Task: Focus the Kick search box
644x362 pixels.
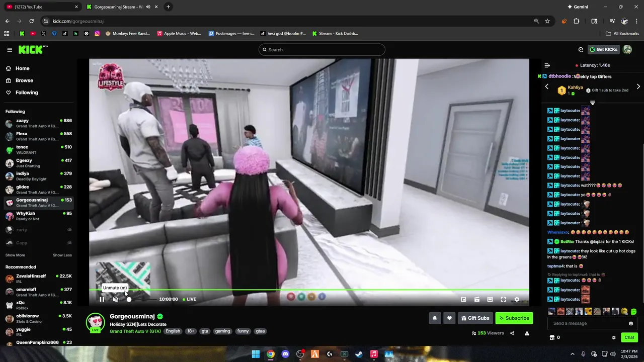Action: [322, 49]
